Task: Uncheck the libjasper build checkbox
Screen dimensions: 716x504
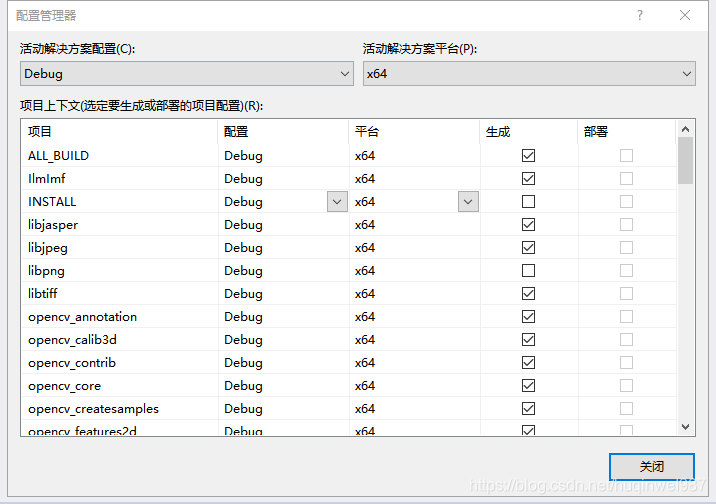Action: click(528, 225)
